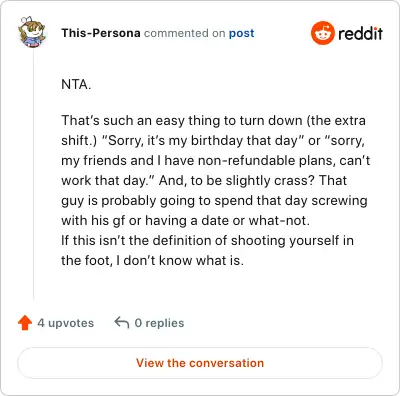Click the Reddit Snoo logo icon

(322, 33)
